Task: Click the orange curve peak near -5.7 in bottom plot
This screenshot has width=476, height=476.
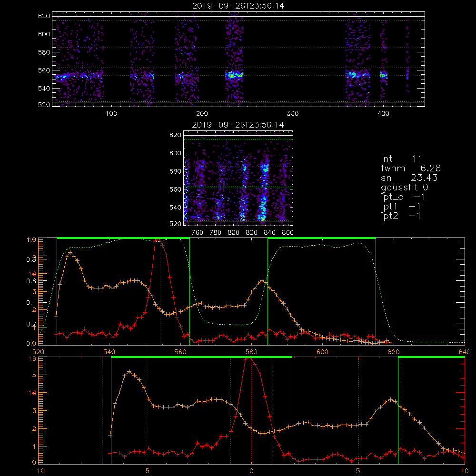Action: pos(129,372)
